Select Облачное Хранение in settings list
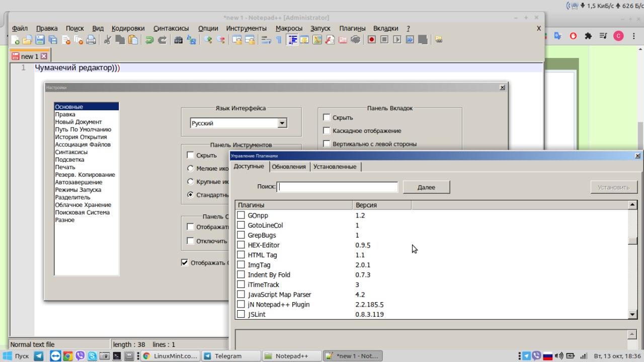644x362 pixels. [87, 205]
